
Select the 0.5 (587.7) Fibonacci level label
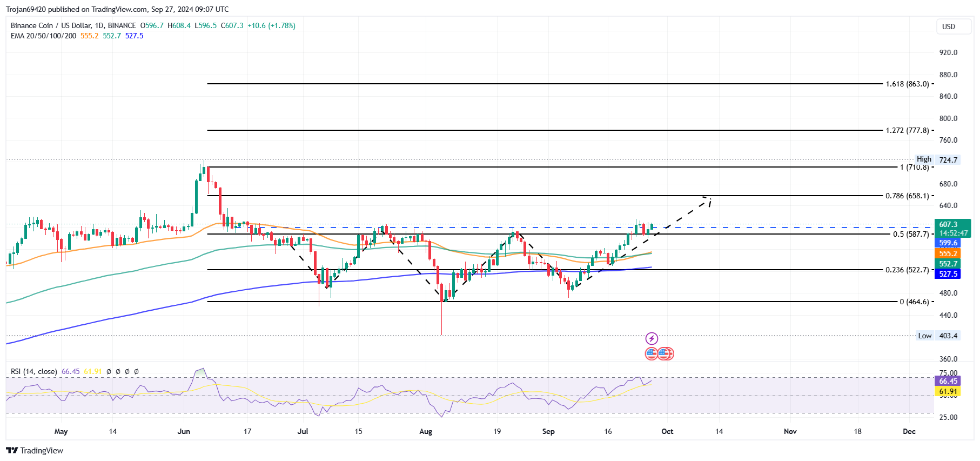(x=911, y=234)
